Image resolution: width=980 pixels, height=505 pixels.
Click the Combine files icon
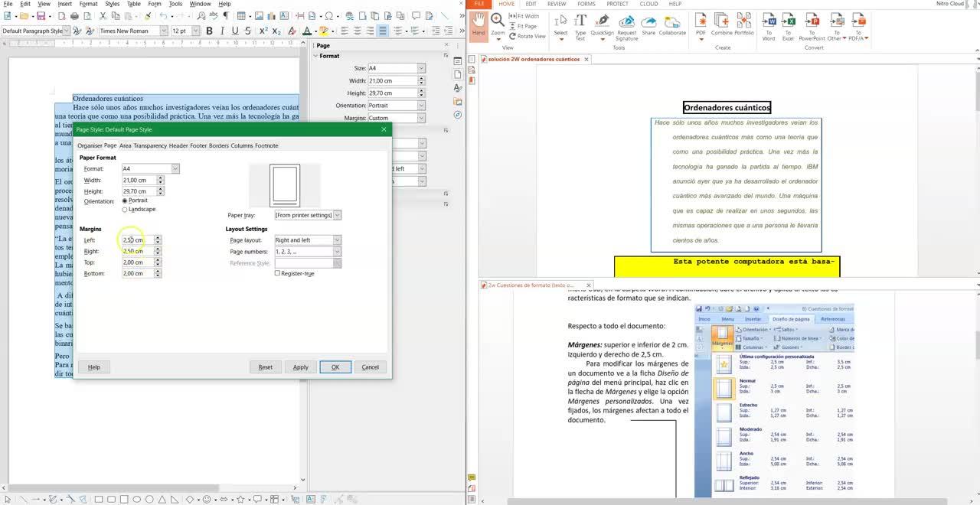point(721,24)
